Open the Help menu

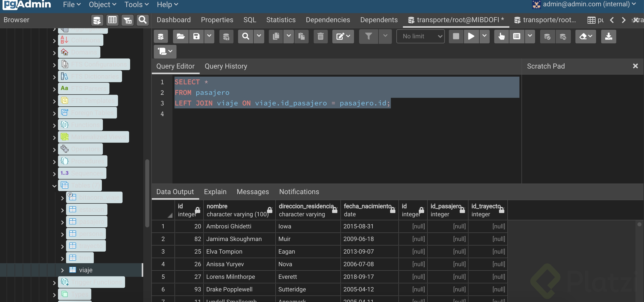(x=167, y=5)
